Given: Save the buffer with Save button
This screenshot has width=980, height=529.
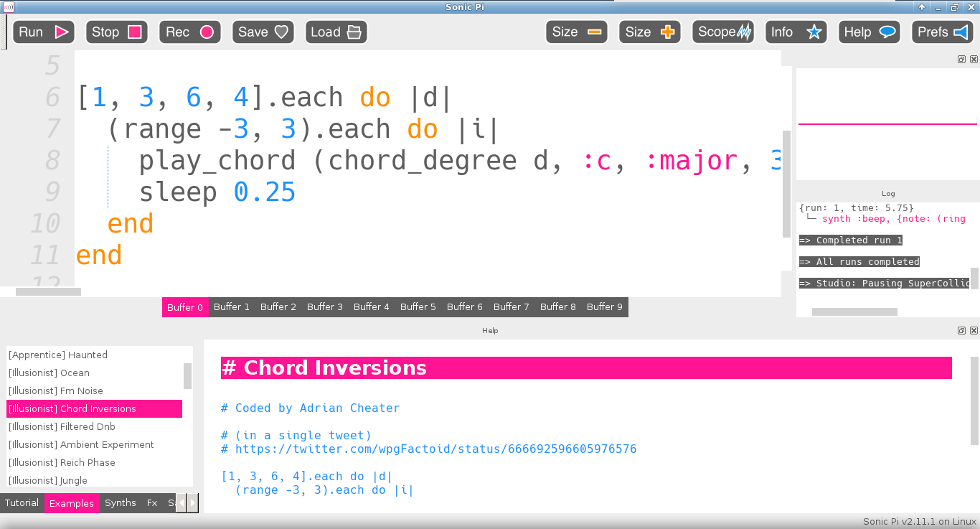Looking at the screenshot, I should click(x=263, y=32).
